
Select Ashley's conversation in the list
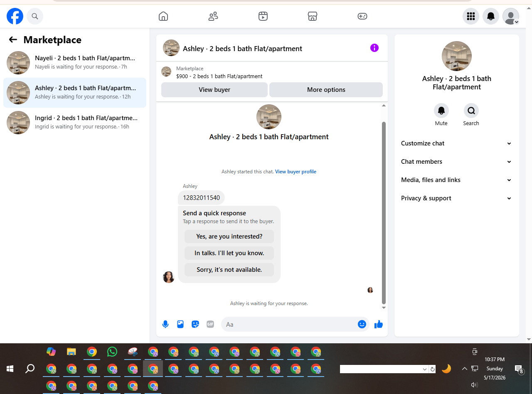pyautogui.click(x=75, y=93)
